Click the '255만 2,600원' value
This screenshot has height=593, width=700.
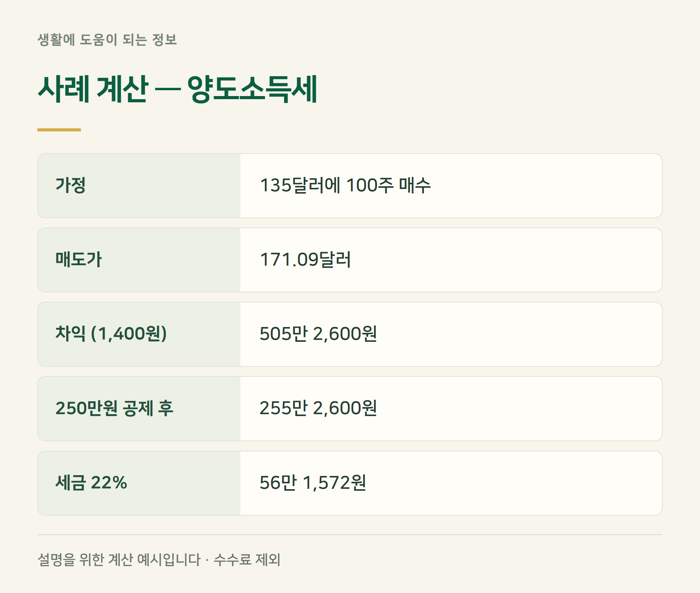point(318,408)
